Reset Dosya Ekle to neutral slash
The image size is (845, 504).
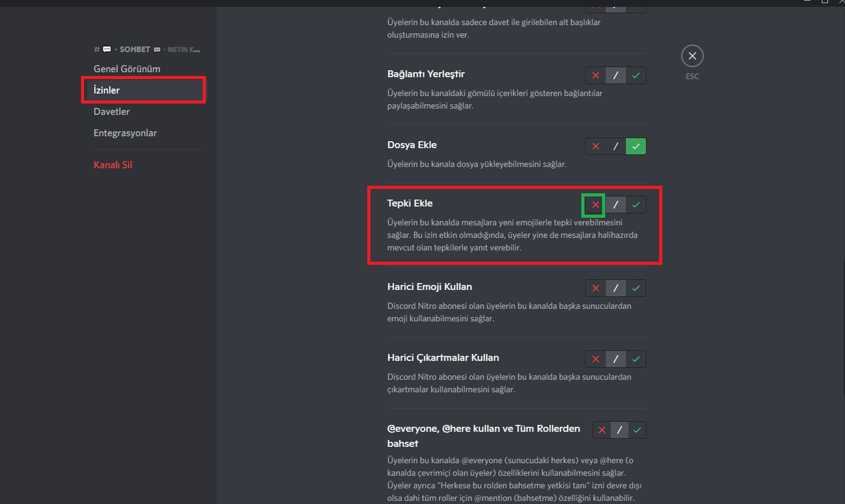click(x=616, y=146)
